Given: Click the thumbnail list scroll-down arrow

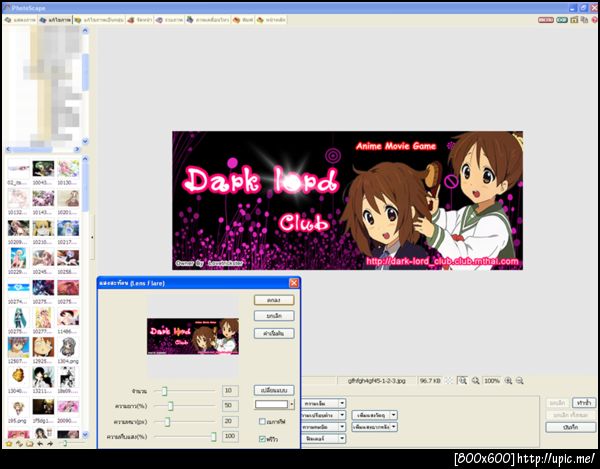Looking at the screenshot, I should click(85, 435).
